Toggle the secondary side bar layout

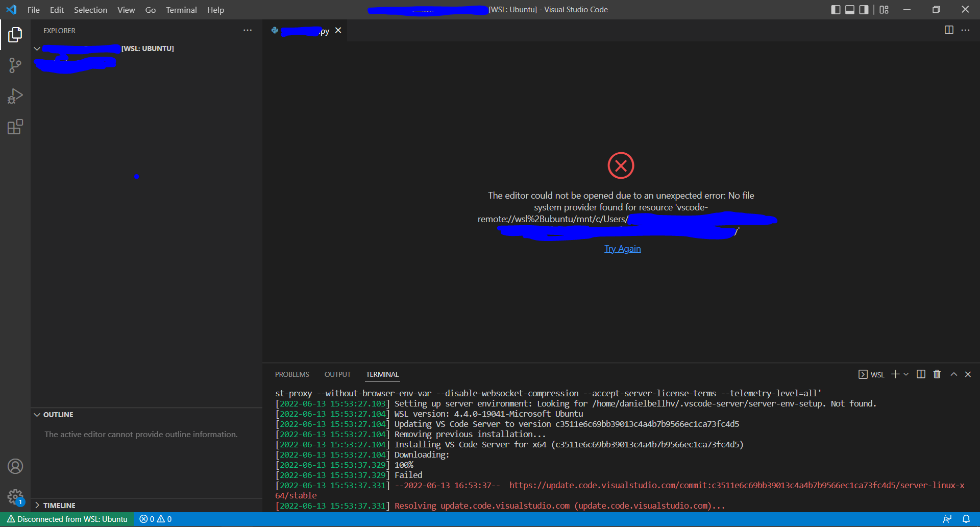point(864,10)
